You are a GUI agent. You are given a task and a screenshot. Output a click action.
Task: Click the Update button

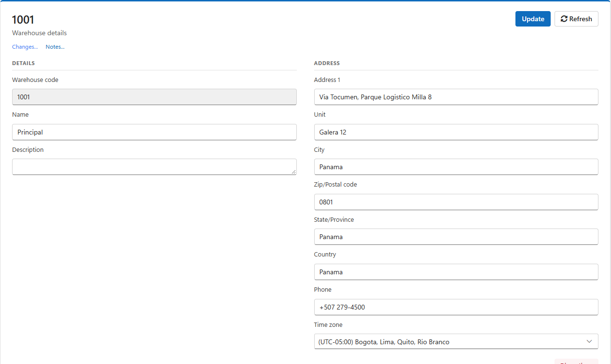pyautogui.click(x=533, y=19)
